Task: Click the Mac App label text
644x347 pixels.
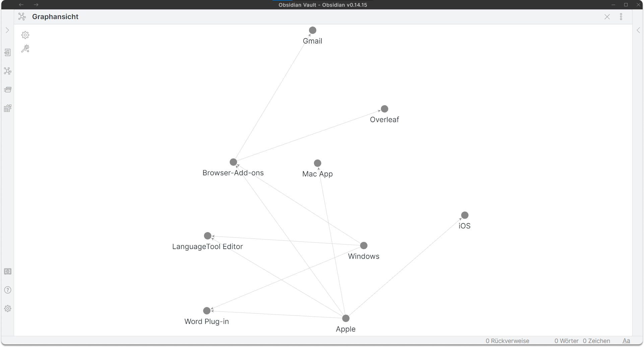Action: (x=318, y=174)
